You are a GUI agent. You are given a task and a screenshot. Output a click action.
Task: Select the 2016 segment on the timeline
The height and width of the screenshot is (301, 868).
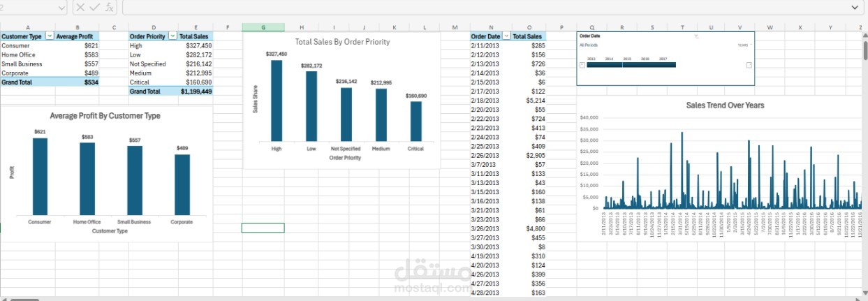pos(649,65)
